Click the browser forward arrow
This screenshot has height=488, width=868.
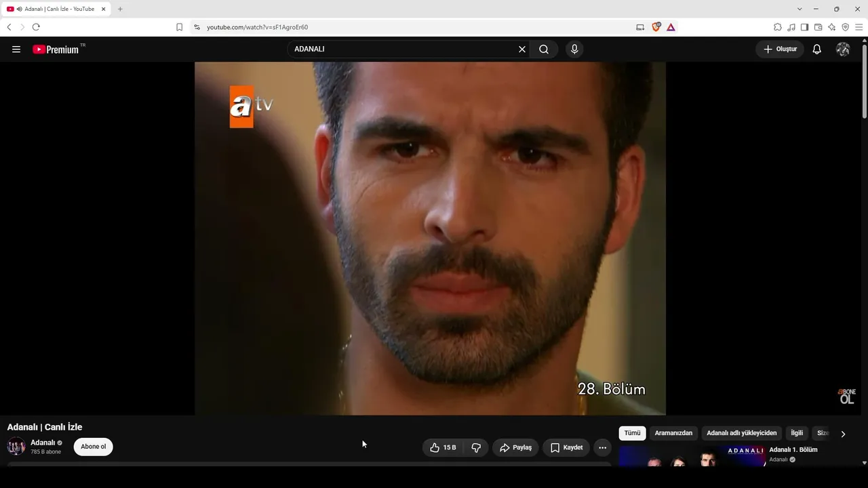(22, 27)
